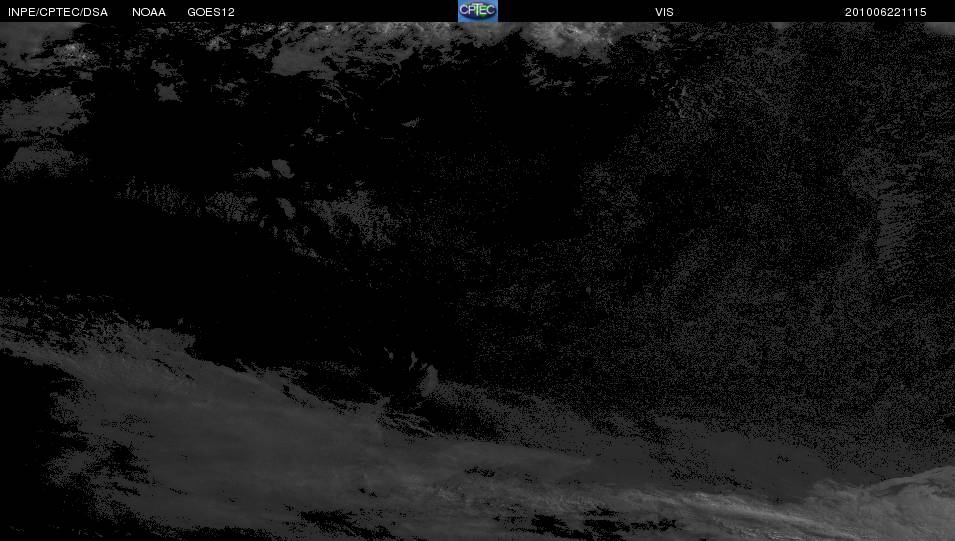Click the VIS channel label

click(664, 12)
